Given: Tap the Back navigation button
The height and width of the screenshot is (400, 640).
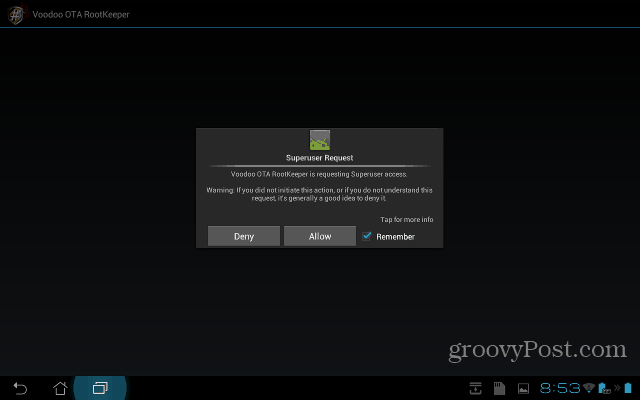Looking at the screenshot, I should click(x=20, y=388).
